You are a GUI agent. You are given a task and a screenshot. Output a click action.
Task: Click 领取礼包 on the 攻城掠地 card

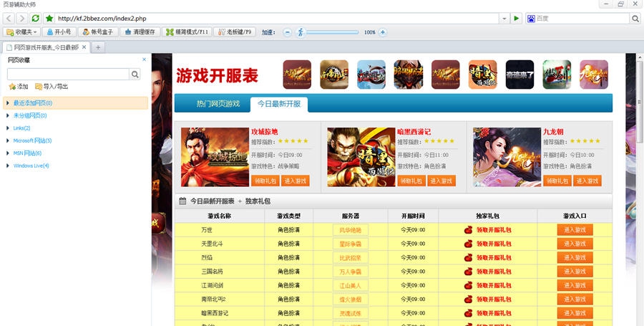265,181
